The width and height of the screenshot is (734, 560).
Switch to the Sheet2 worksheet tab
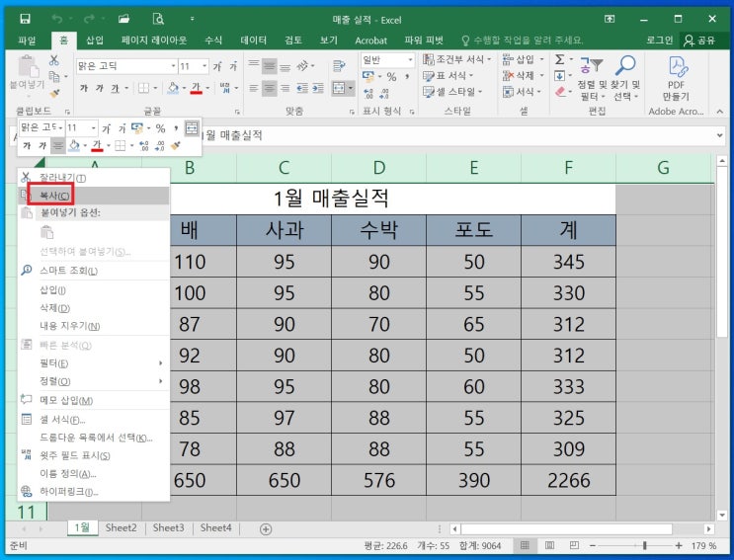[x=121, y=528]
